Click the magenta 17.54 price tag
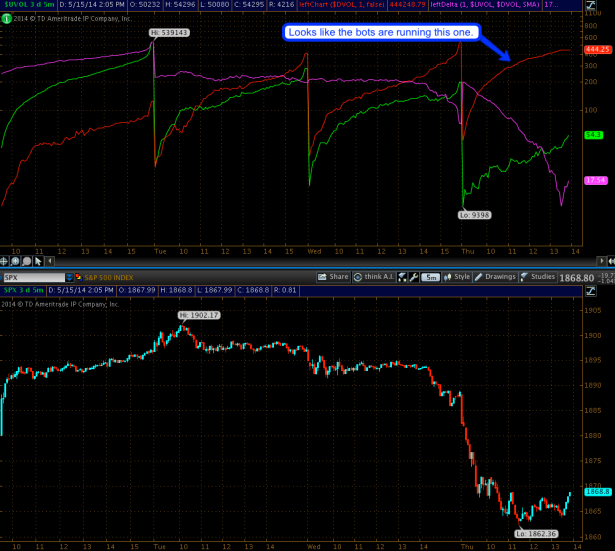 click(x=596, y=180)
